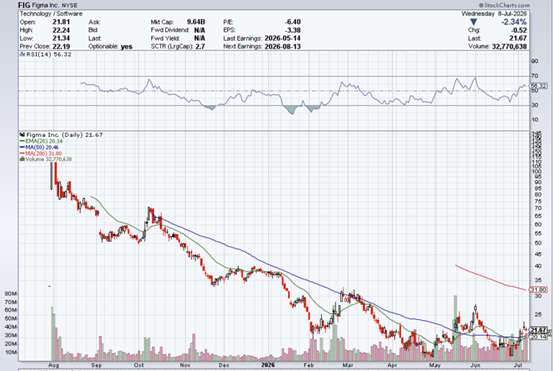Click the 30 oversold level on RSI axis
This screenshot has width=553, height=371.
[x=535, y=105]
